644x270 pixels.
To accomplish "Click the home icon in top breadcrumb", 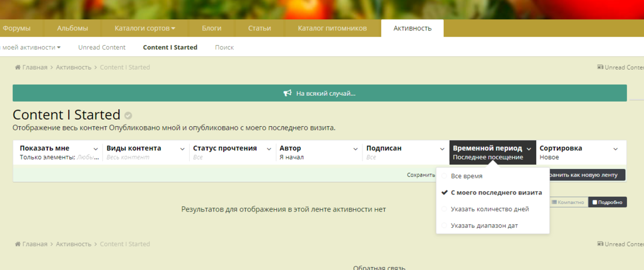I will coord(18,67).
